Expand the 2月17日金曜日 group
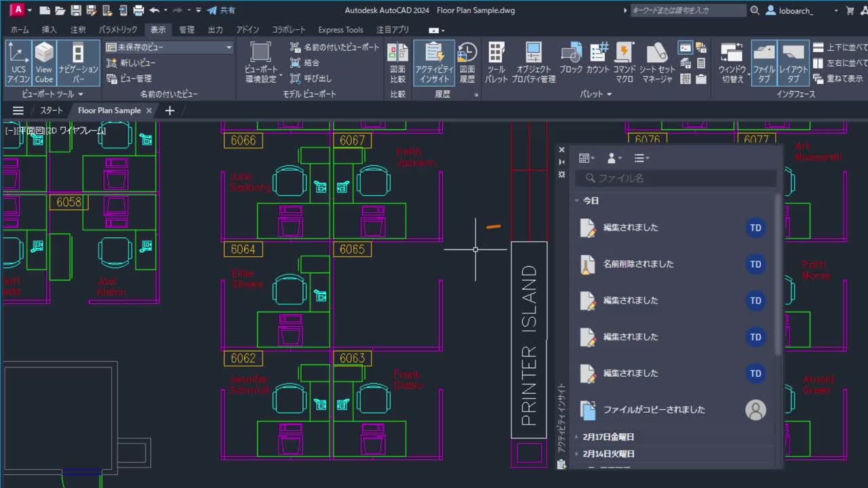The width and height of the screenshot is (868, 488). coord(578,437)
